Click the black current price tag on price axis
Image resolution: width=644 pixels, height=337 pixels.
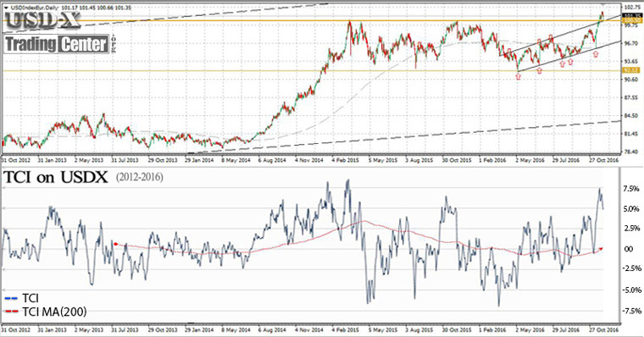631,15
